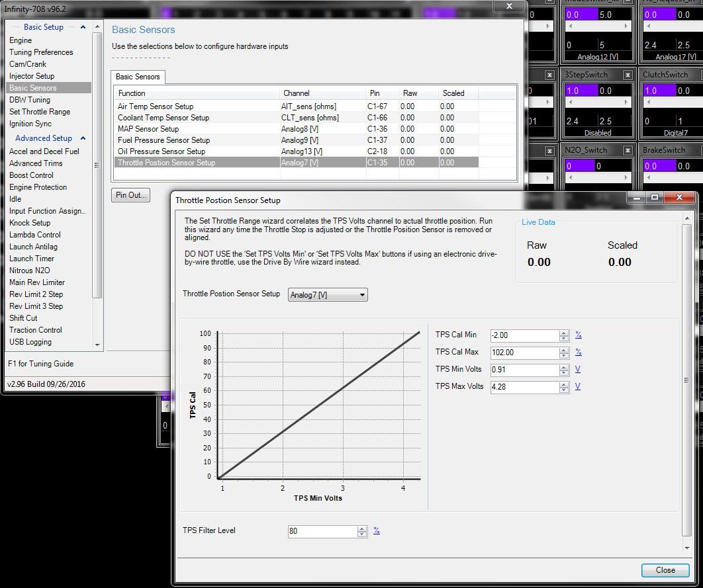Select Boost Control in the sidebar
The image size is (703, 588).
tap(31, 175)
